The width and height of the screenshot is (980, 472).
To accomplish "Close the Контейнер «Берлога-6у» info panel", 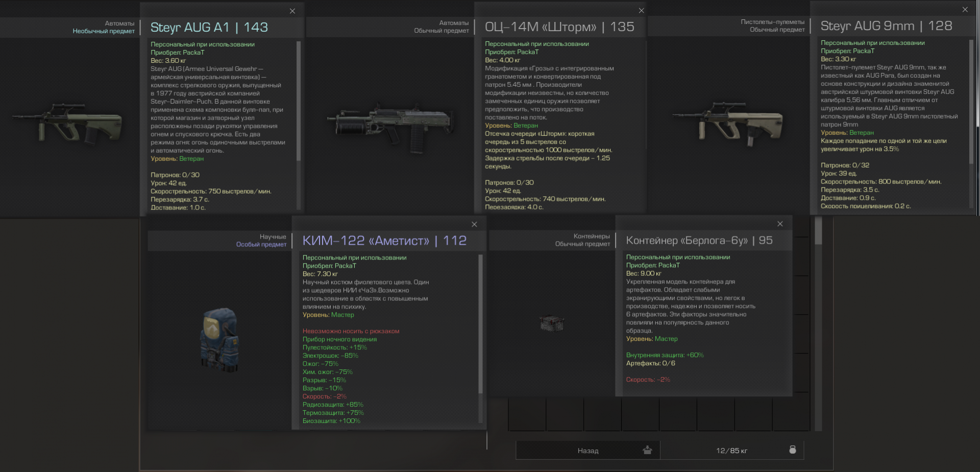I will [780, 224].
